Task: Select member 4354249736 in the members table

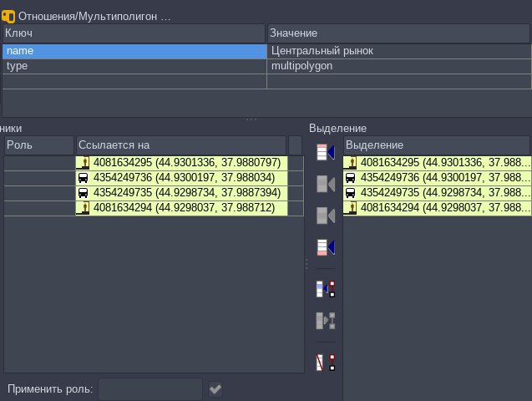Action: pyautogui.click(x=180, y=178)
